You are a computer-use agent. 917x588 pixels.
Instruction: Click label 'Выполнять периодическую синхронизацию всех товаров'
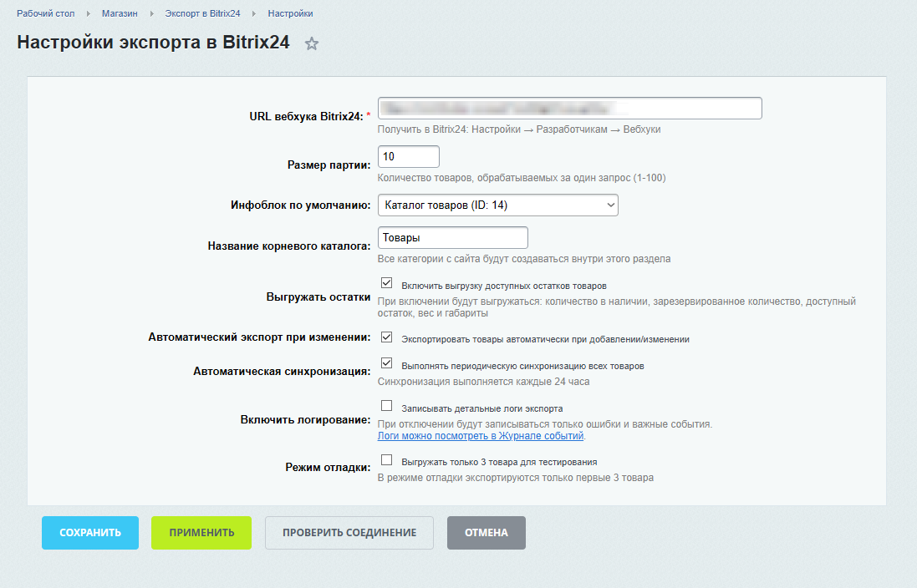(522, 366)
